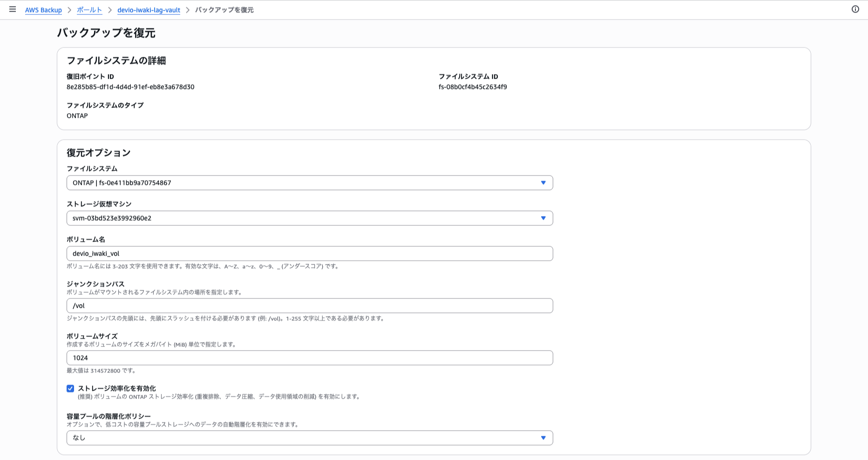Click the 復元オプション section heading
The image size is (868, 460).
tap(99, 153)
